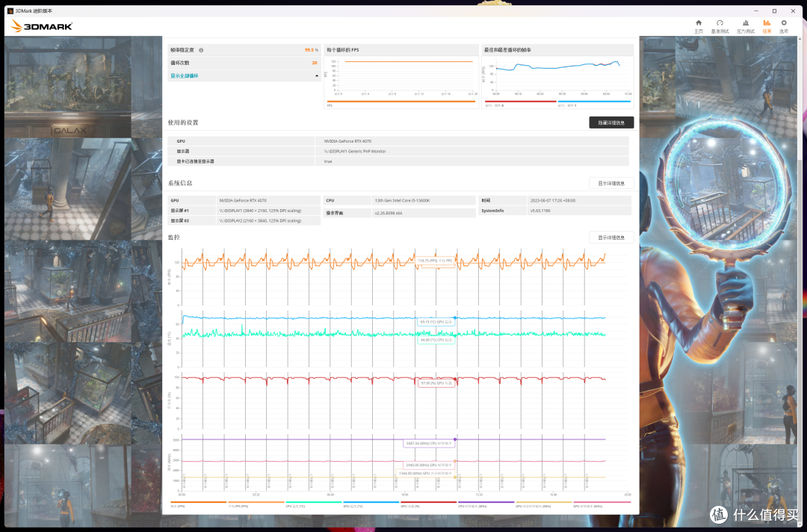
Task: Click the 118.75 FPS tooltip on chart
Action: (436, 261)
